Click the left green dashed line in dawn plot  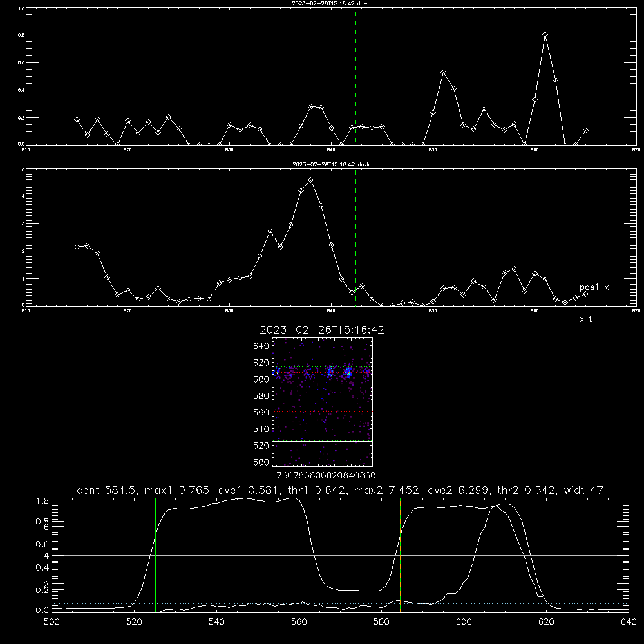pyautogui.click(x=205, y=76)
